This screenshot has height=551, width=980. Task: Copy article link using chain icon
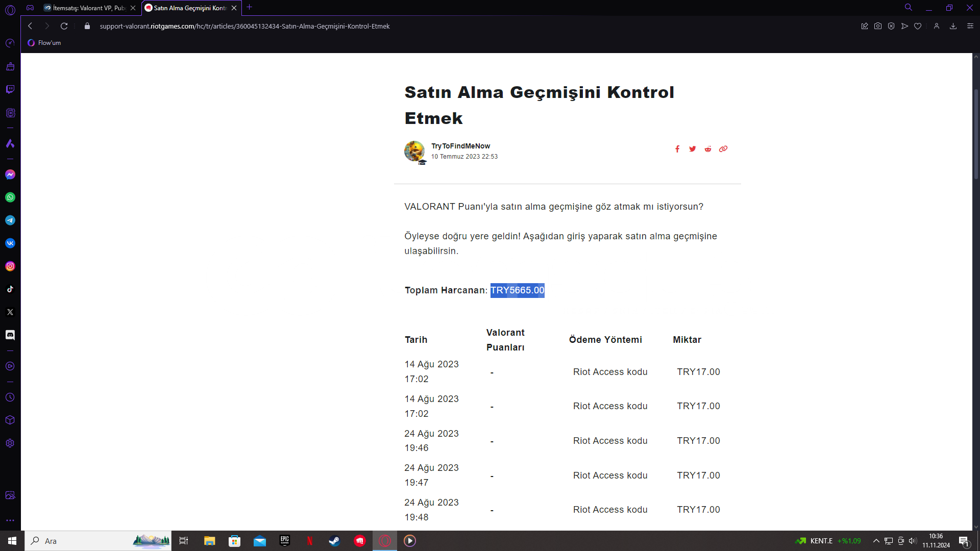(x=723, y=149)
